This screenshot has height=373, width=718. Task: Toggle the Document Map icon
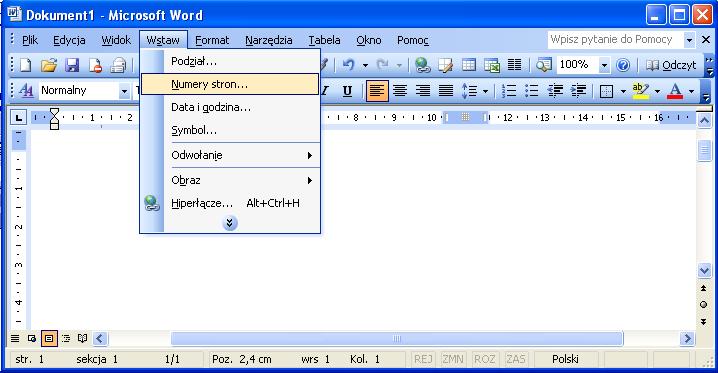(x=544, y=65)
